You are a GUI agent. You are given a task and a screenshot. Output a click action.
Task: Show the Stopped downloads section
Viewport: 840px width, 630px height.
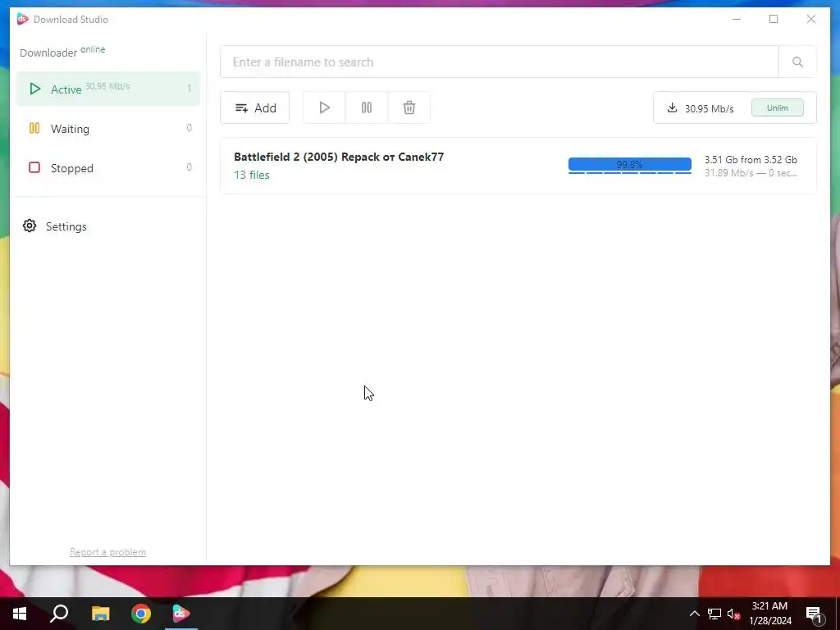[108, 167]
